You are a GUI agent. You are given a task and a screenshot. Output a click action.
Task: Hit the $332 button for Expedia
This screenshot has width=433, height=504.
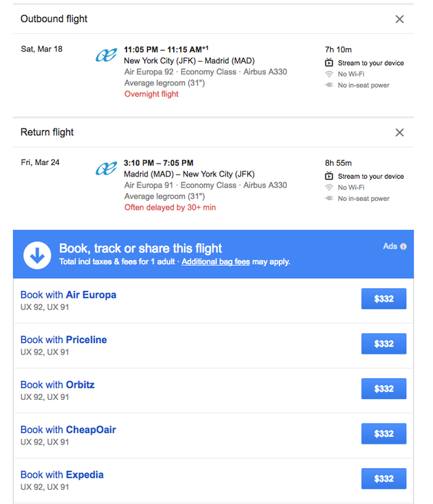(384, 479)
